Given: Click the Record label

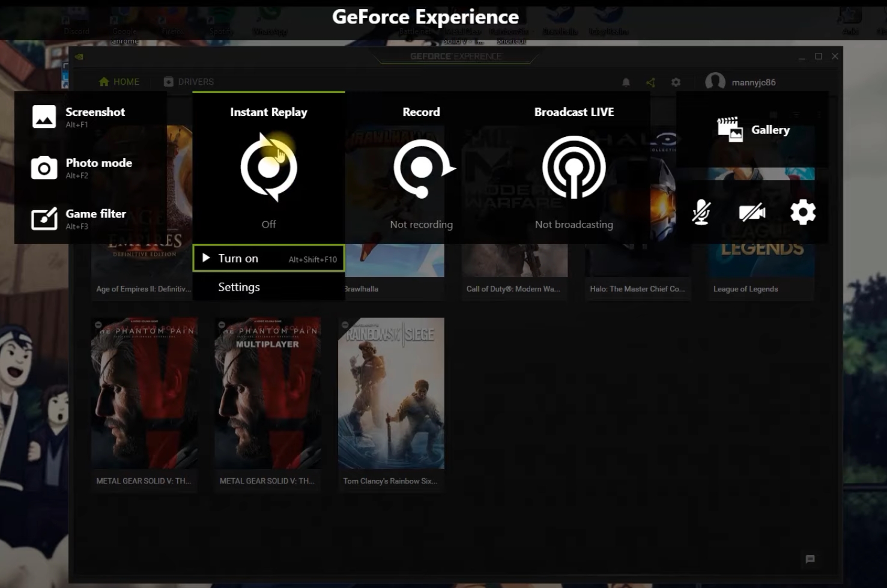Looking at the screenshot, I should point(421,112).
